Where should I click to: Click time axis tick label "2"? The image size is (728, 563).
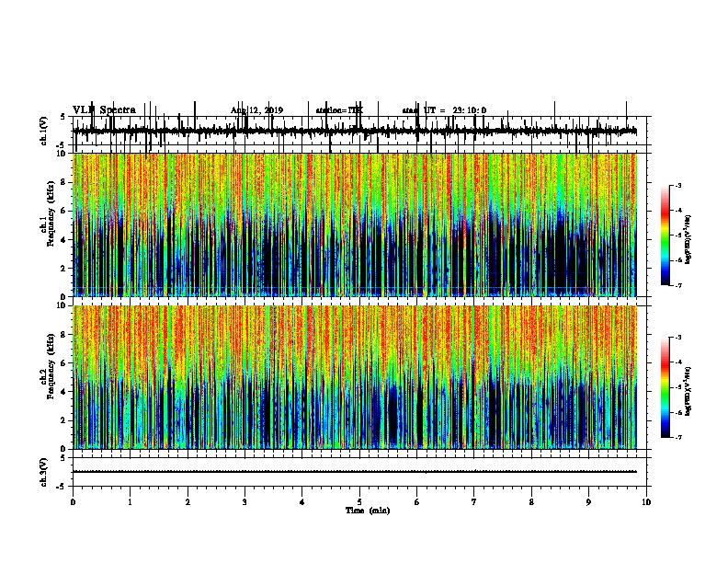[x=188, y=502]
